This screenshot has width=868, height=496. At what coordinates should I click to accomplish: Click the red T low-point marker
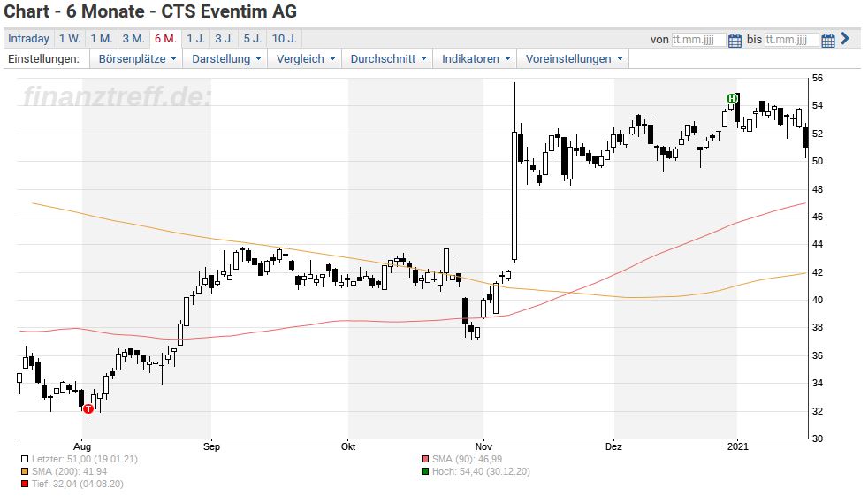click(x=88, y=409)
